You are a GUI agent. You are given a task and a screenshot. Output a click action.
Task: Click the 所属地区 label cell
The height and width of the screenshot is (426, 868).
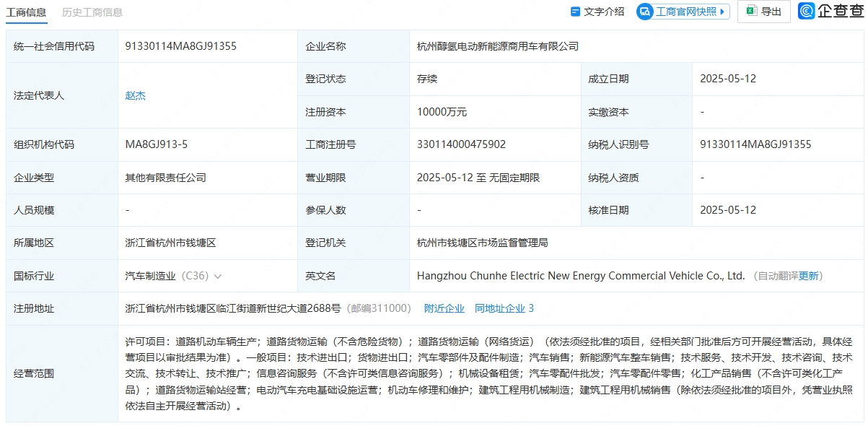(x=62, y=243)
